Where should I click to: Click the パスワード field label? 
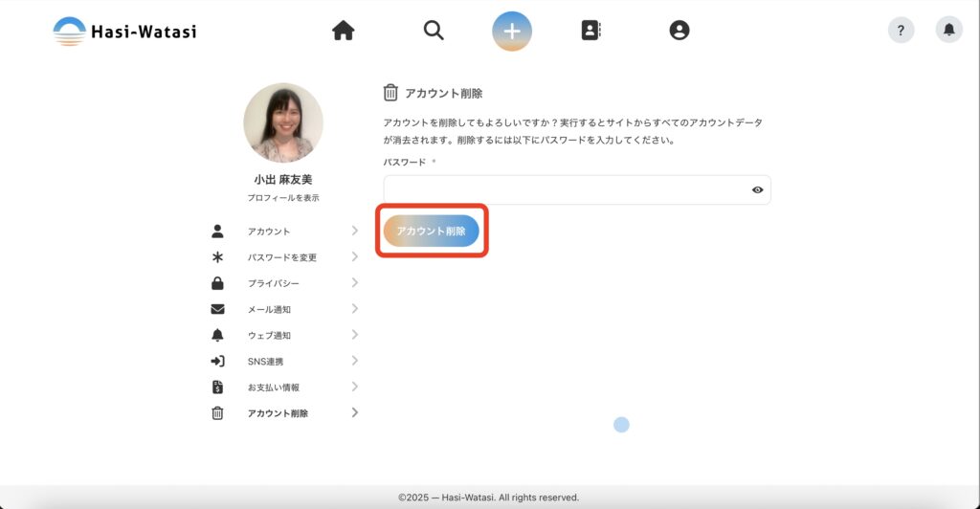405,162
